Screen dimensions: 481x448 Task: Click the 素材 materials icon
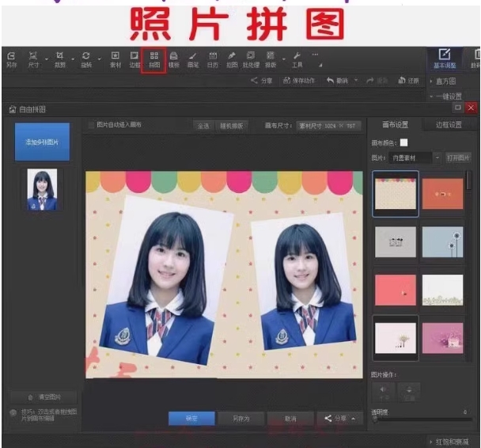tap(115, 59)
